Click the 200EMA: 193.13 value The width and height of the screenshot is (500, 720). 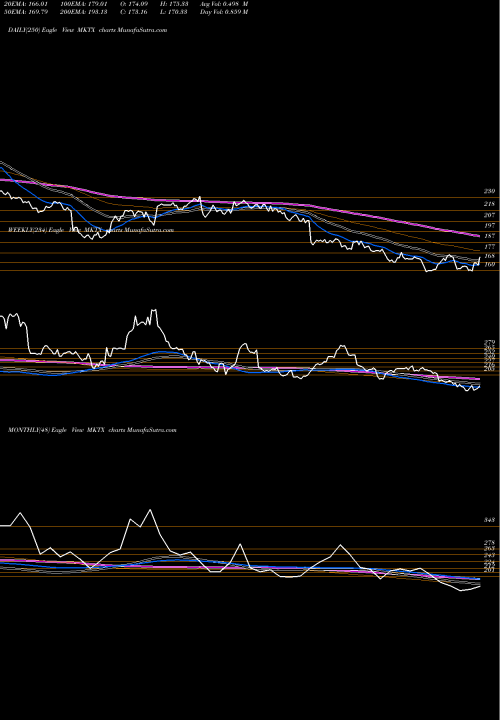click(84, 12)
